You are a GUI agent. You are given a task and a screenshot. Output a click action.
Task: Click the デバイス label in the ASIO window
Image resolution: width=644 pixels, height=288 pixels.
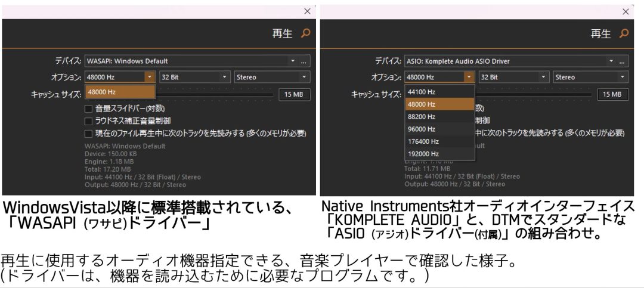point(388,61)
